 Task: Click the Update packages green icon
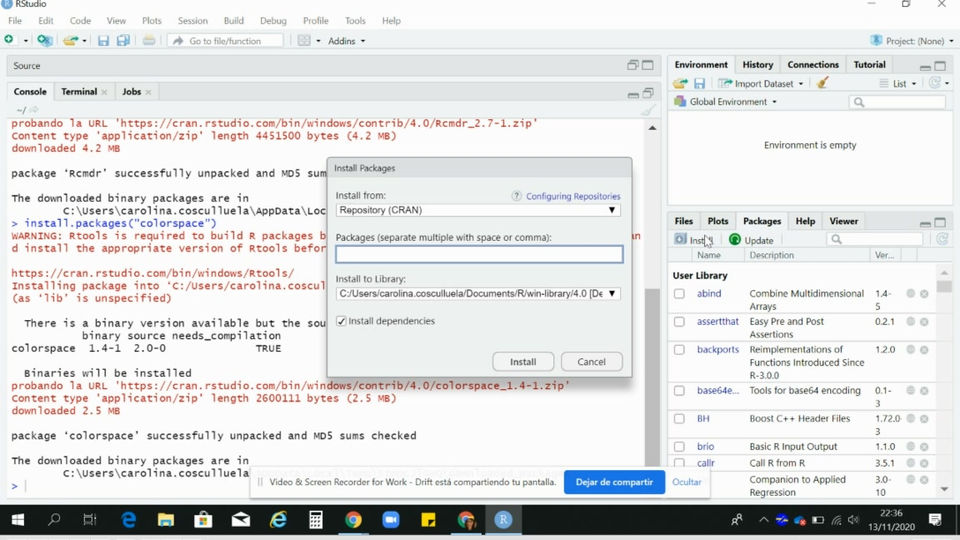coord(735,239)
